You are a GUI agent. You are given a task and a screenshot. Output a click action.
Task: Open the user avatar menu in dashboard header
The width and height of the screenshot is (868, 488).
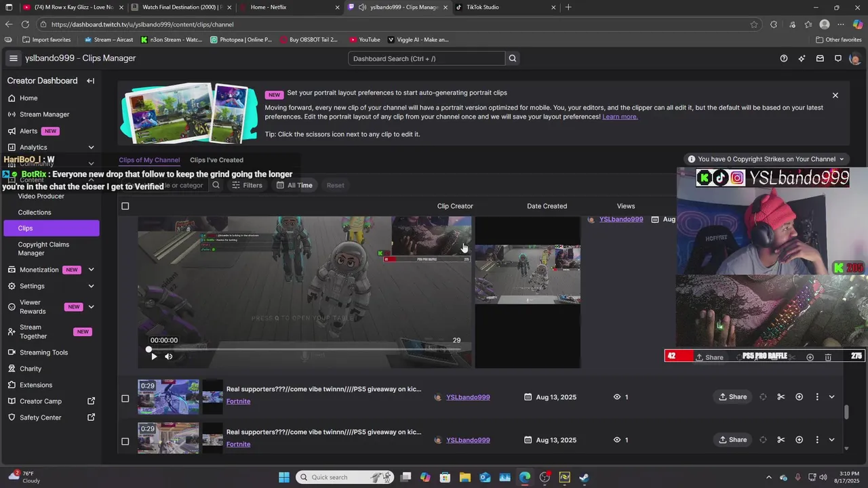(854, 58)
